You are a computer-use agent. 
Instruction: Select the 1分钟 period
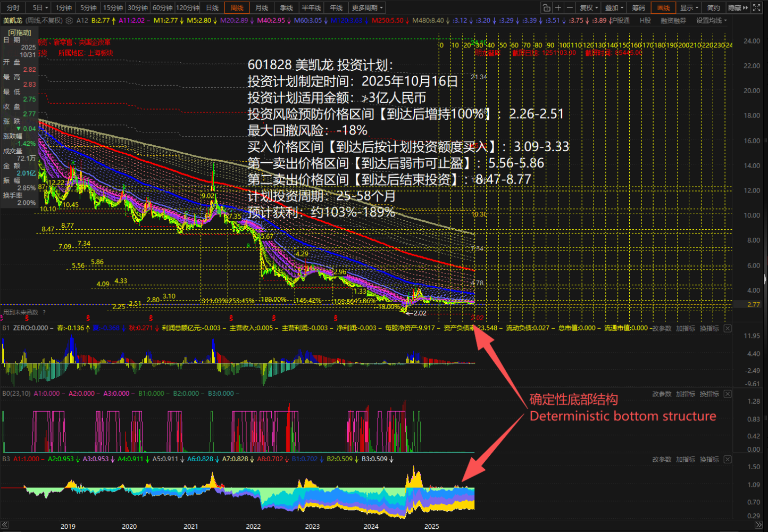[x=64, y=7]
